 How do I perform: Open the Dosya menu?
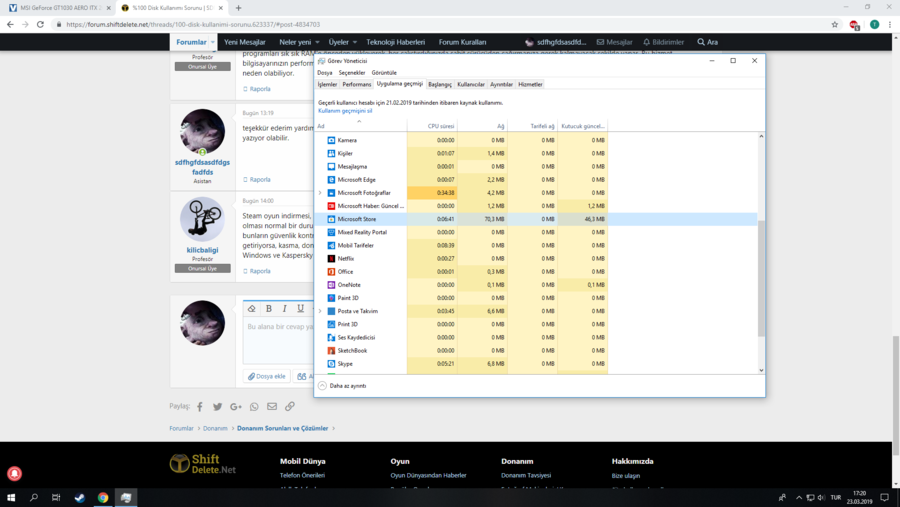(325, 73)
